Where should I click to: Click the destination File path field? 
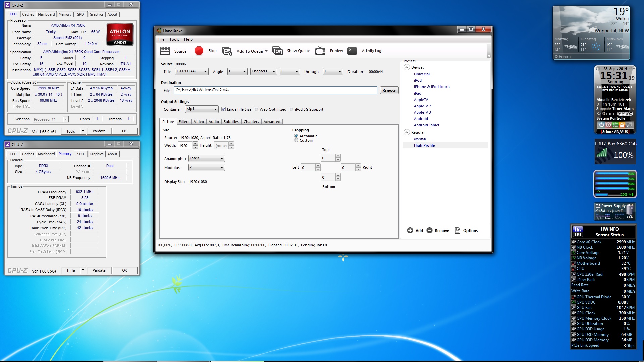point(275,90)
